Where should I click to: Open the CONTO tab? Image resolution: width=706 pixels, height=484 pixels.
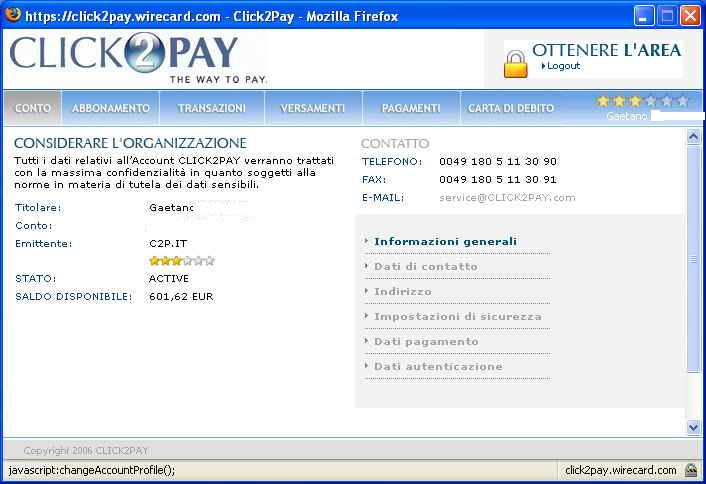pyautogui.click(x=33, y=108)
